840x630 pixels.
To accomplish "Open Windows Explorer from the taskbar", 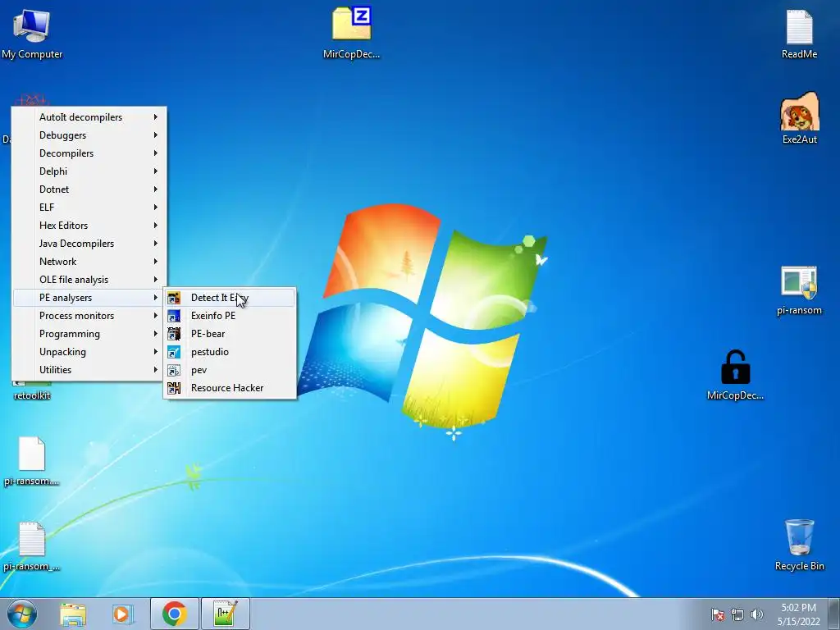I will pos(73,614).
